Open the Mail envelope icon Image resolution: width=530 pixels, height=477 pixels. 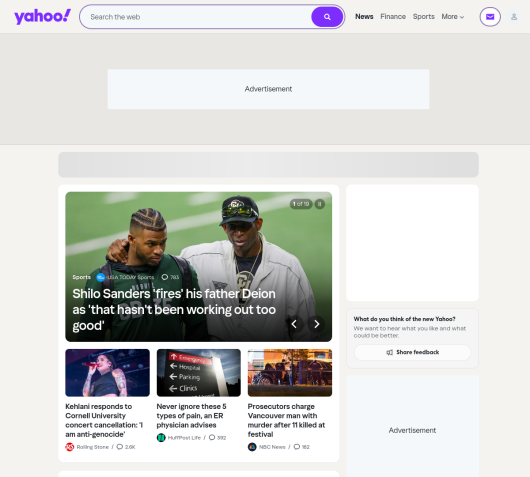tap(490, 17)
